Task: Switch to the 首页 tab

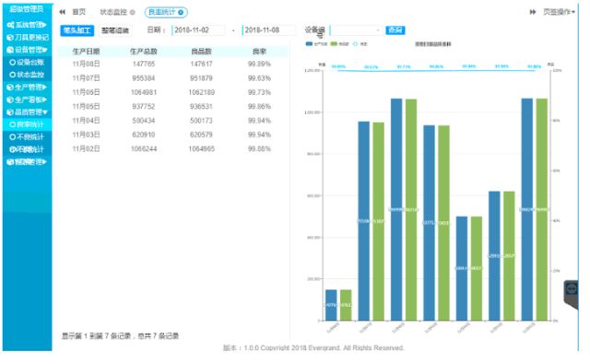Action: tap(78, 12)
